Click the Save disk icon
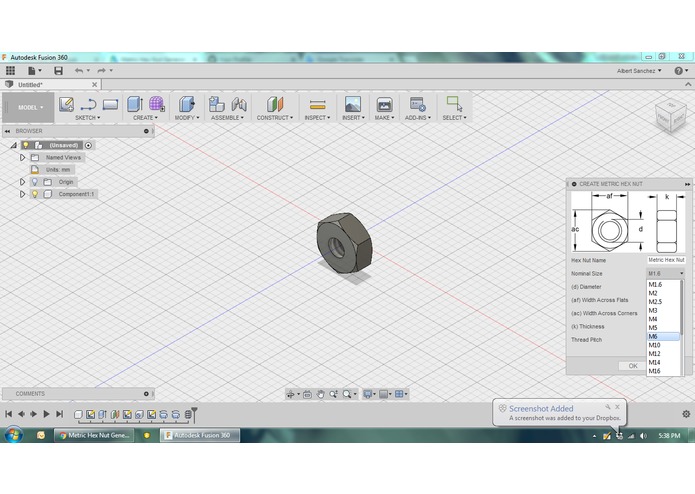 tap(58, 70)
